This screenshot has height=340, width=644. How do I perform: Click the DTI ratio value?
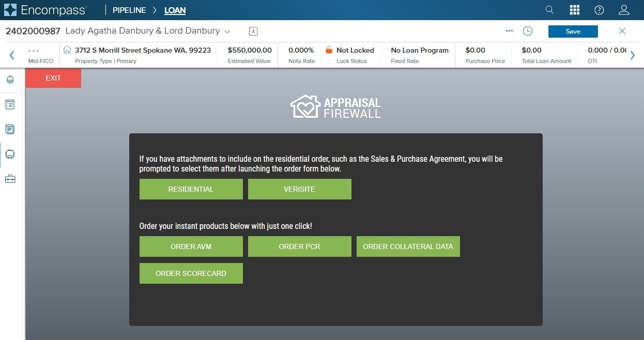[x=607, y=50]
